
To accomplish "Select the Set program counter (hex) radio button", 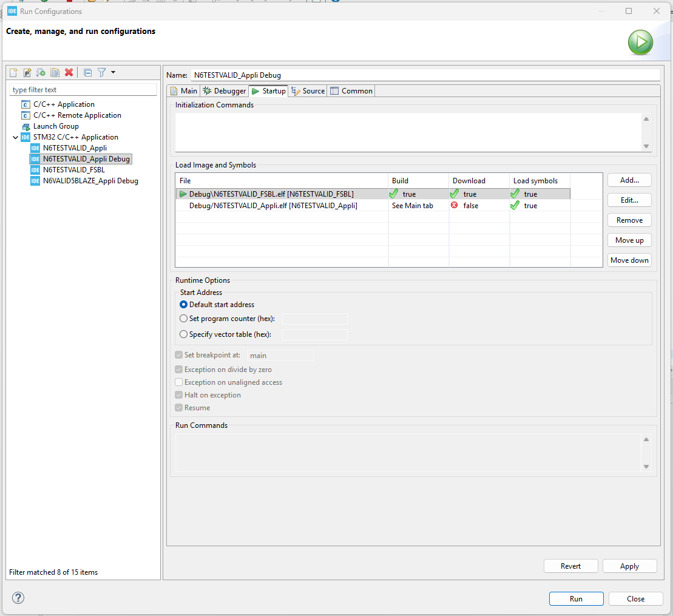I will (x=183, y=319).
